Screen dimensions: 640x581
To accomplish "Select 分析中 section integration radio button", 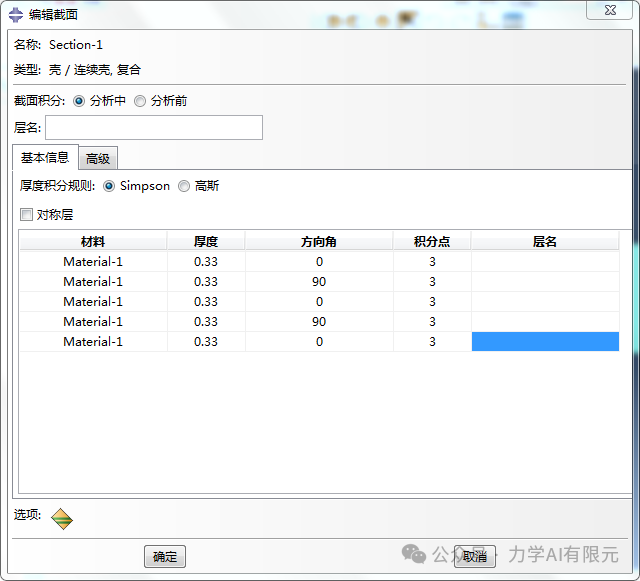I will 79,101.
